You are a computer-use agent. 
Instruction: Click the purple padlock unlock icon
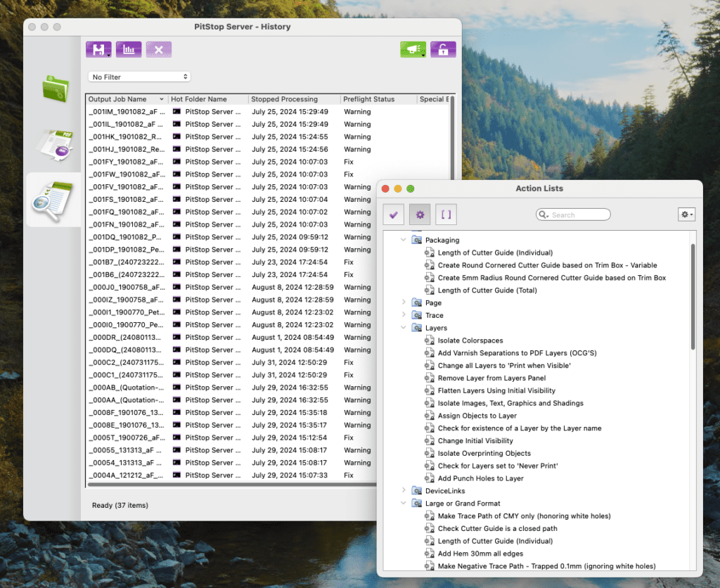[x=443, y=50]
